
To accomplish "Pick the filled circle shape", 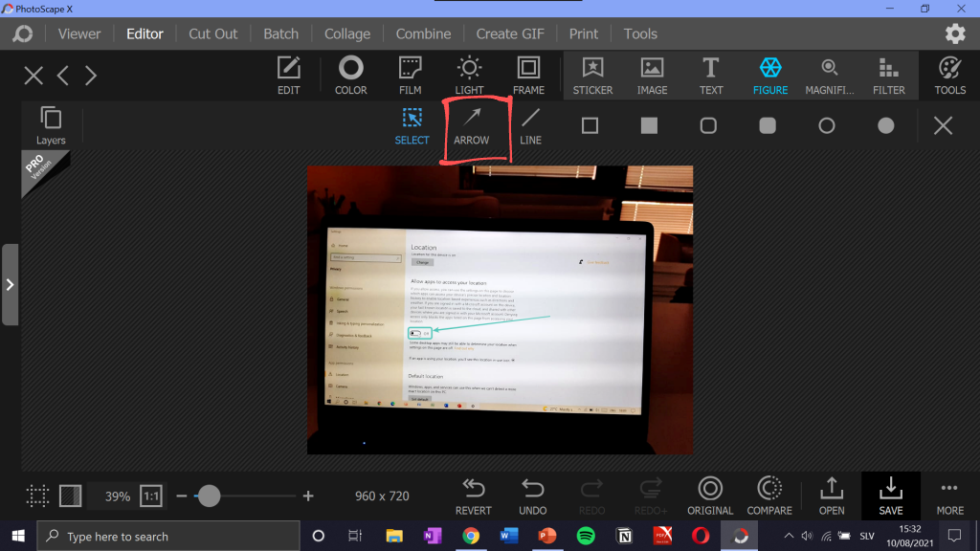I will pyautogui.click(x=885, y=125).
